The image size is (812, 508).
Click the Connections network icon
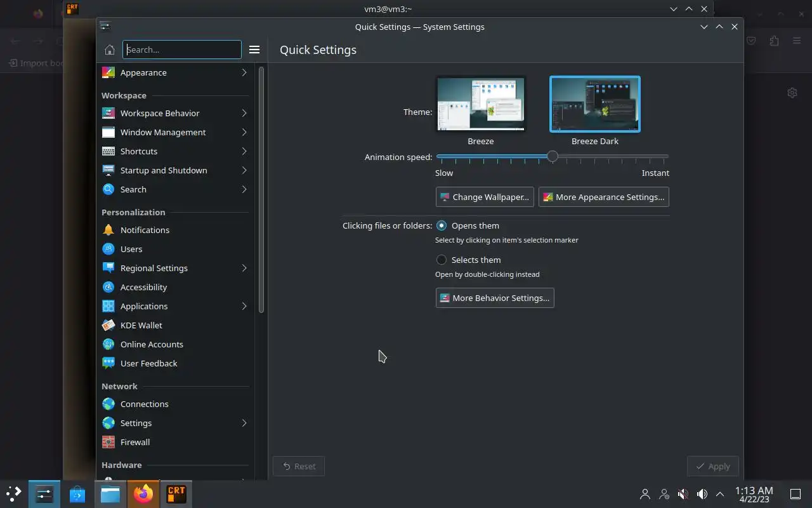pos(108,404)
